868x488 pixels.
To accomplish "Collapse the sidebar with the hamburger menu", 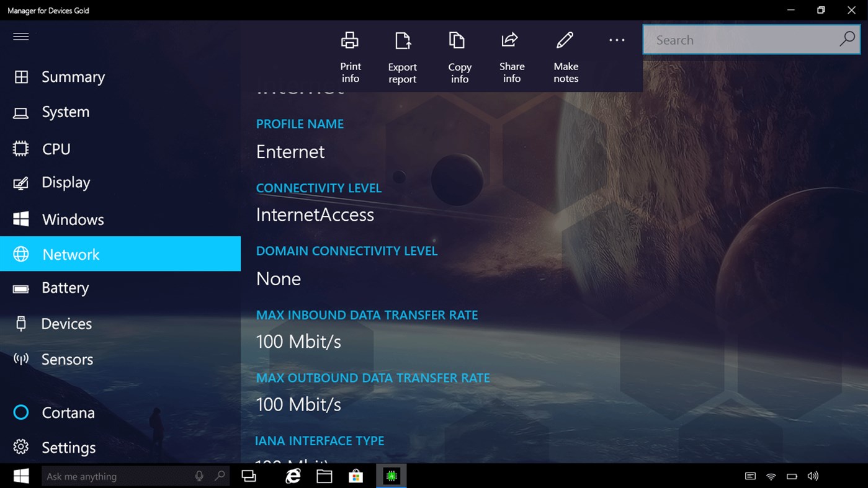I will (x=20, y=37).
